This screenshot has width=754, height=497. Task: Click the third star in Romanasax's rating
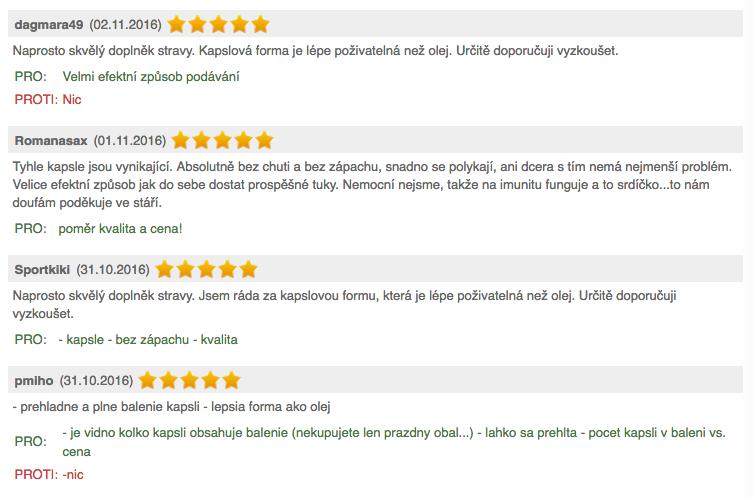[x=222, y=140]
